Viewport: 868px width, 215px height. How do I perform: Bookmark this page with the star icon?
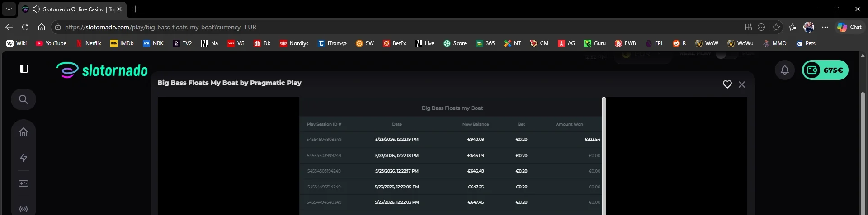click(x=776, y=27)
